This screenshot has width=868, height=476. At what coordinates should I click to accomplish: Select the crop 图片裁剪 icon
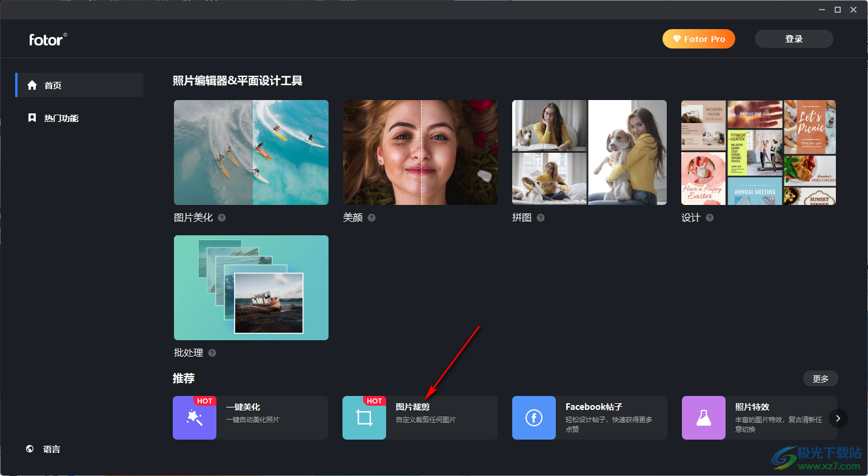(x=364, y=418)
